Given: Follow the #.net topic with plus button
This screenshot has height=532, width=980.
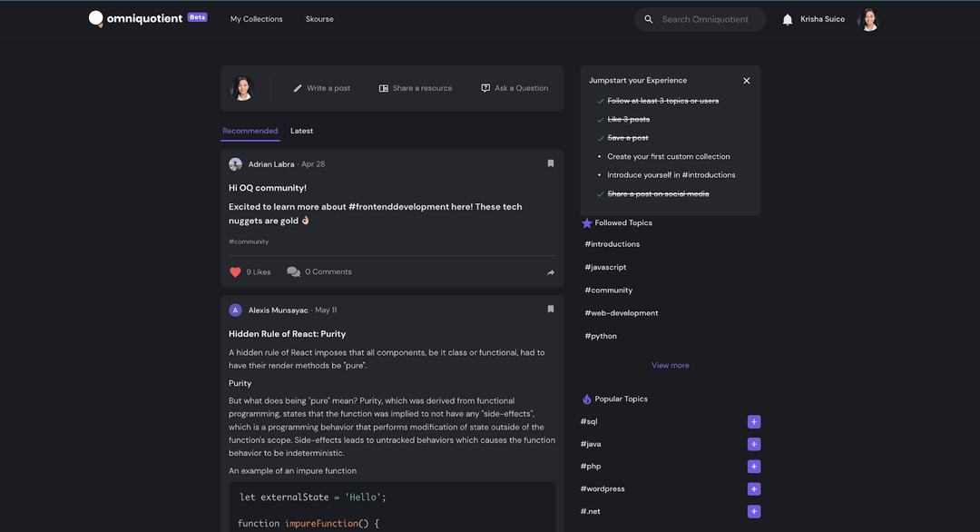Looking at the screenshot, I should [x=754, y=511].
